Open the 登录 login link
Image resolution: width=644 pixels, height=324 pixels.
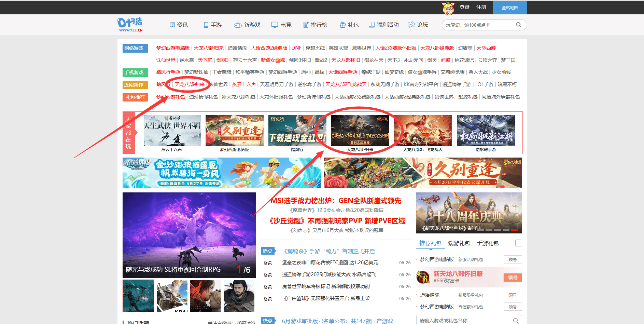click(x=464, y=7)
